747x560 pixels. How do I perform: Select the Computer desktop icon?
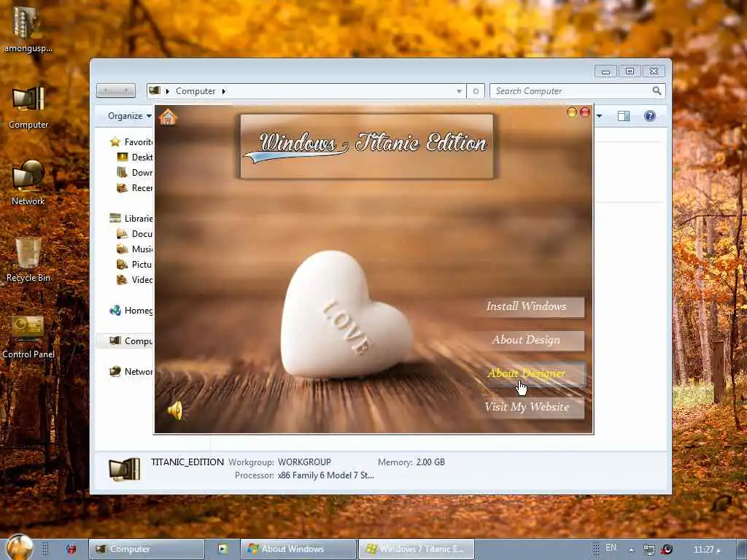click(x=28, y=107)
